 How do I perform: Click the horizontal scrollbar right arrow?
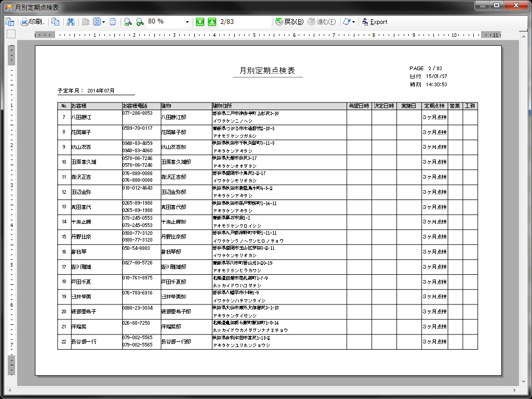(x=514, y=390)
